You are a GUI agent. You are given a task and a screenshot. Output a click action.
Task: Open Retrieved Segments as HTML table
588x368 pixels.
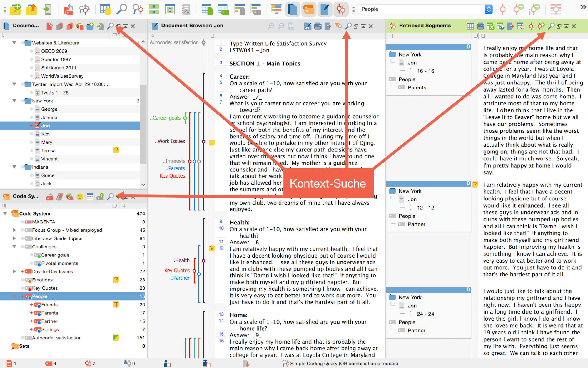point(501,26)
